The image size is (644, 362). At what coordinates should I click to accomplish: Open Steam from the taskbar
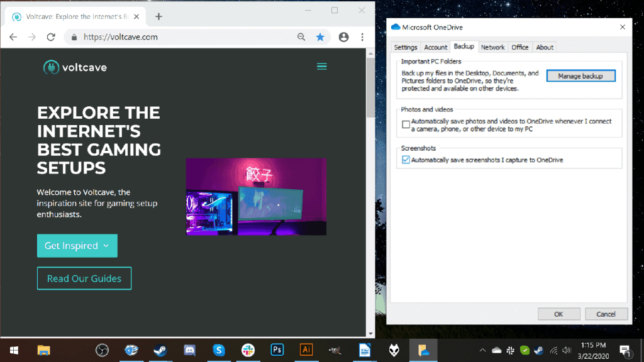click(x=160, y=350)
